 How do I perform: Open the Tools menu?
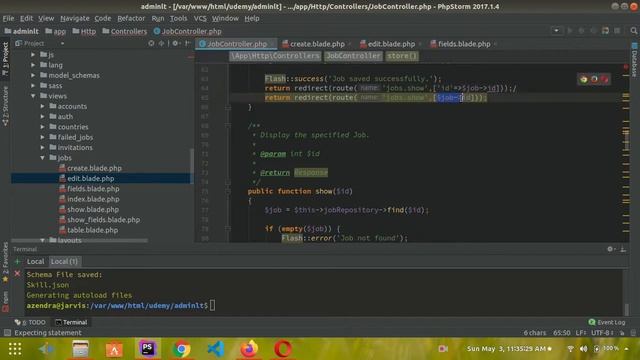(x=178, y=18)
